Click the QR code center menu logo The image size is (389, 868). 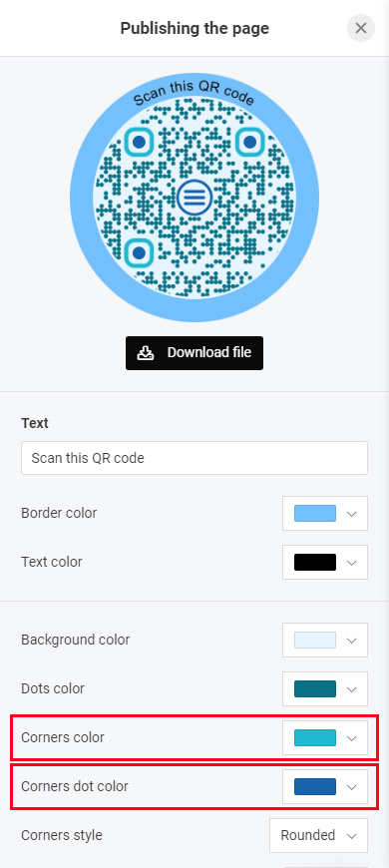pyautogui.click(x=194, y=198)
